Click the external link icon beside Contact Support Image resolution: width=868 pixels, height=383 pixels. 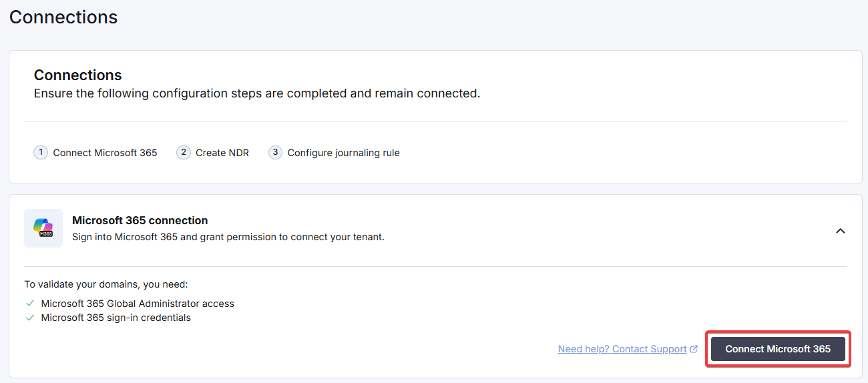[694, 349]
